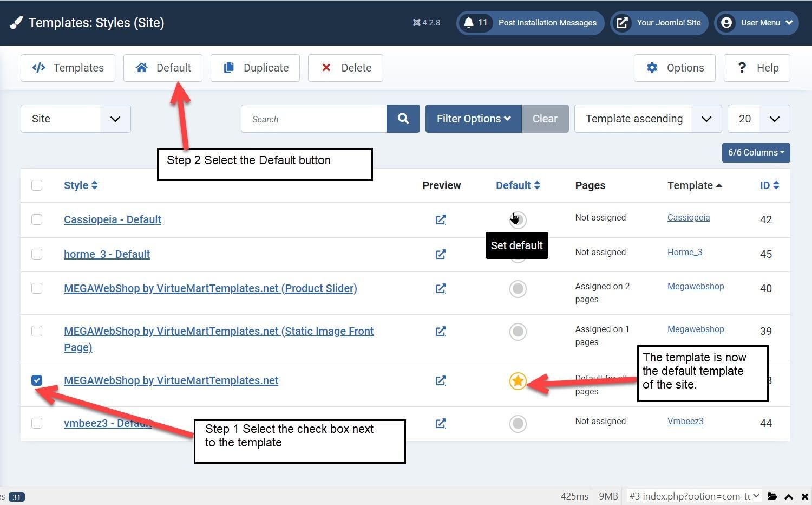Open the list limit dropdown showing 20
This screenshot has height=505, width=812.
coord(759,119)
